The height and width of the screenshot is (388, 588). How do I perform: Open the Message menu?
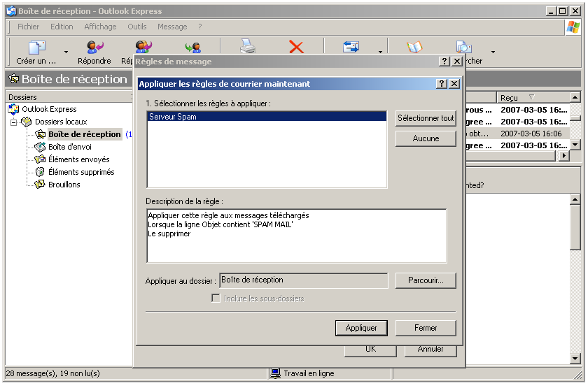click(172, 27)
